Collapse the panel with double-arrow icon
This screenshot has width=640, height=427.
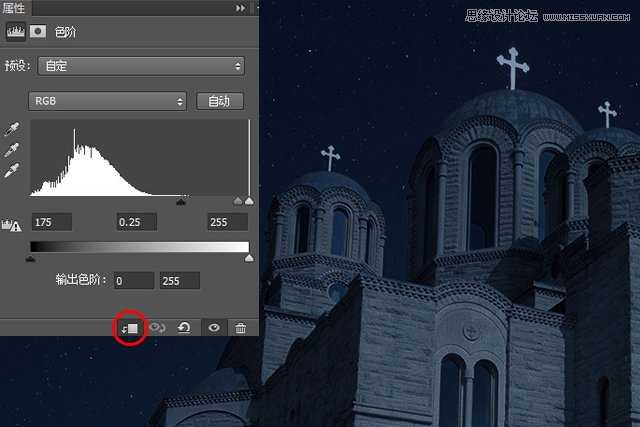[240, 8]
